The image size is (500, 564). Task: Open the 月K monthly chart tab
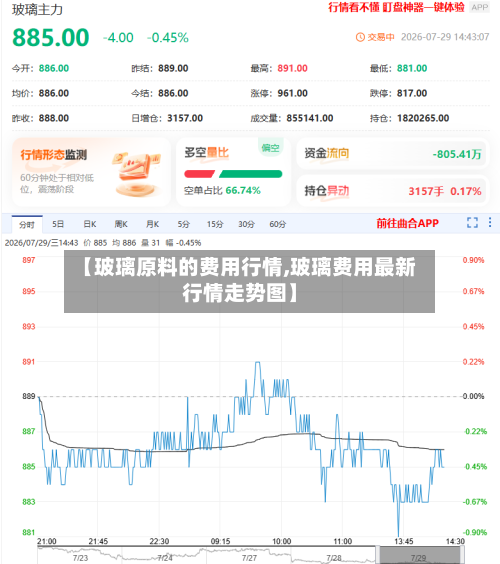pos(152,224)
